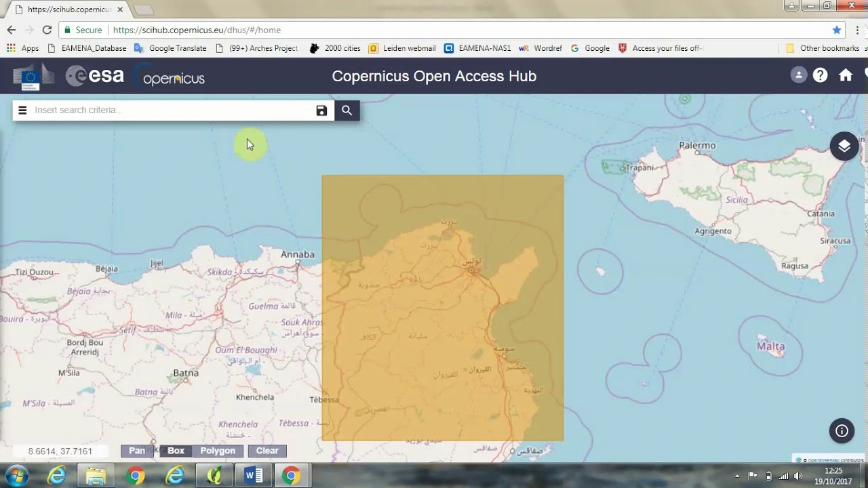868x488 pixels.
Task: Clear the selected map area
Action: pos(267,451)
